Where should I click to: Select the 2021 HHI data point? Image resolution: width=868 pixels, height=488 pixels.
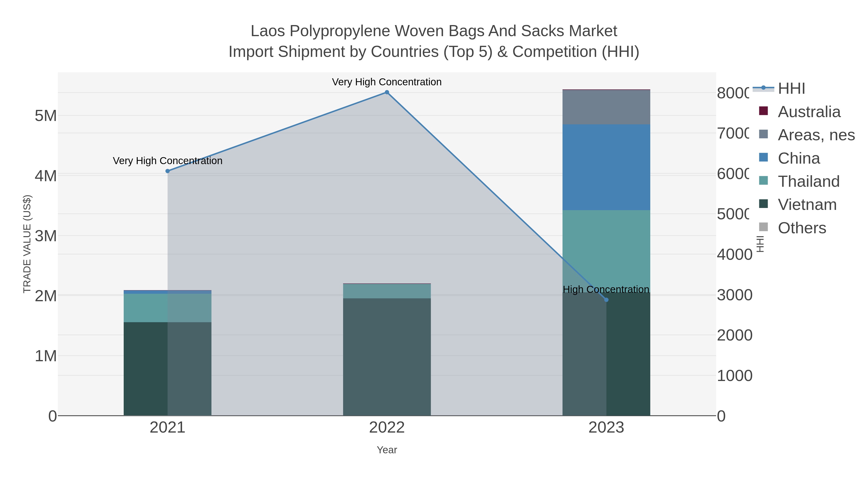[x=168, y=171]
